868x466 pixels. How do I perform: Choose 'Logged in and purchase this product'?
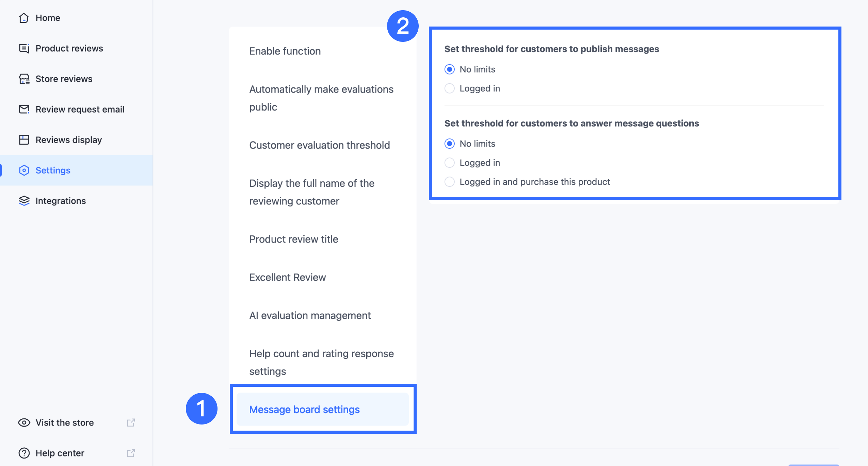tap(449, 182)
